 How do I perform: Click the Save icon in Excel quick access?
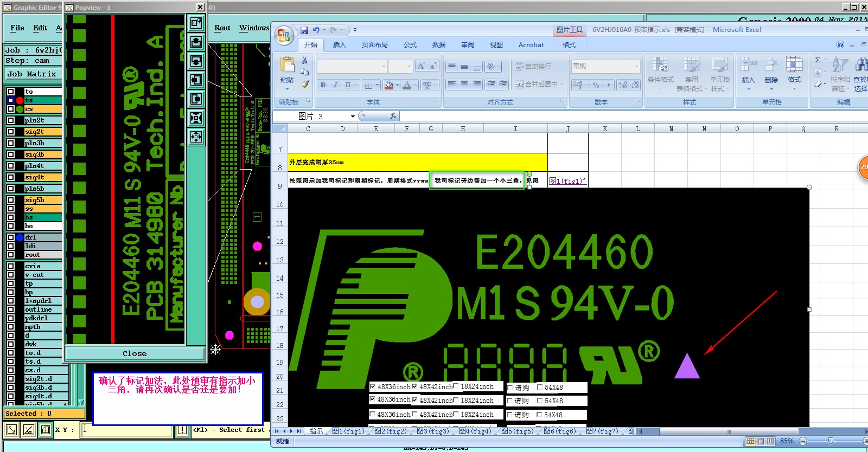pyautogui.click(x=304, y=30)
